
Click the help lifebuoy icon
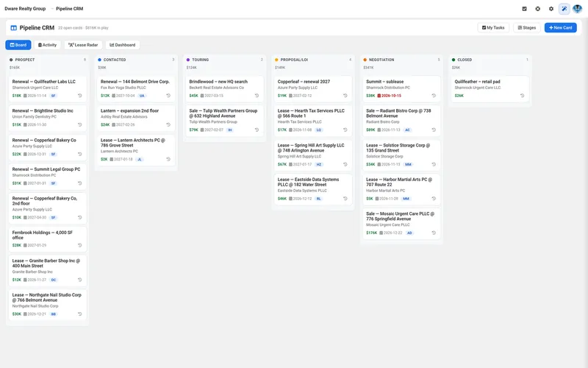point(538,9)
